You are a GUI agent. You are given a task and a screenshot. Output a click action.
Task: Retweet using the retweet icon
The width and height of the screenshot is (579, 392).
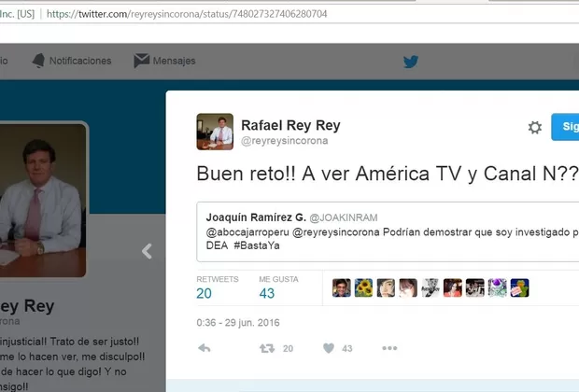click(267, 348)
